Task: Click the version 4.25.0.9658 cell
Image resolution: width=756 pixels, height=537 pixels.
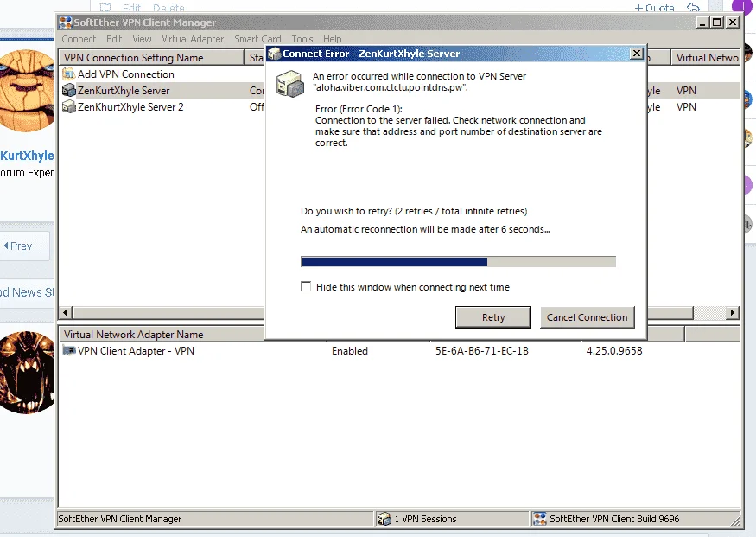Action: (614, 351)
